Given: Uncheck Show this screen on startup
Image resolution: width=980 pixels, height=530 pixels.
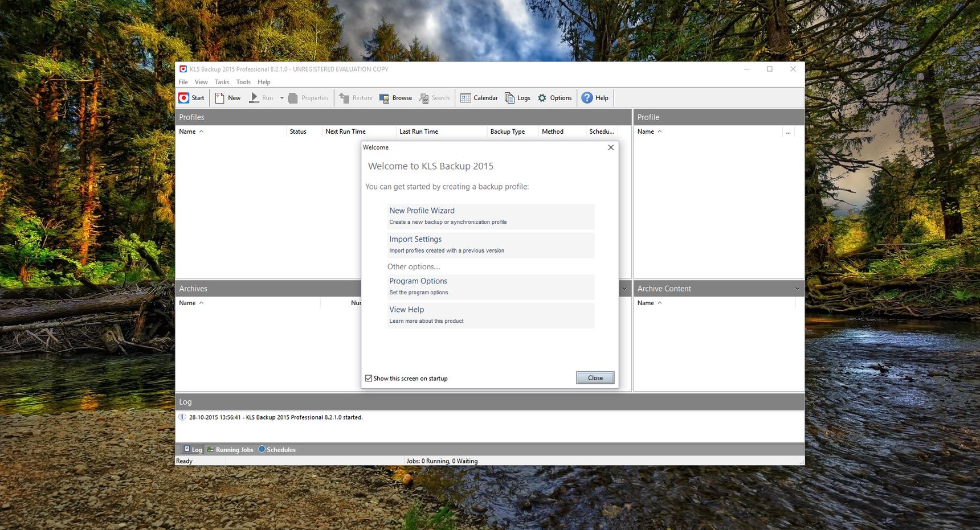Looking at the screenshot, I should click(369, 378).
